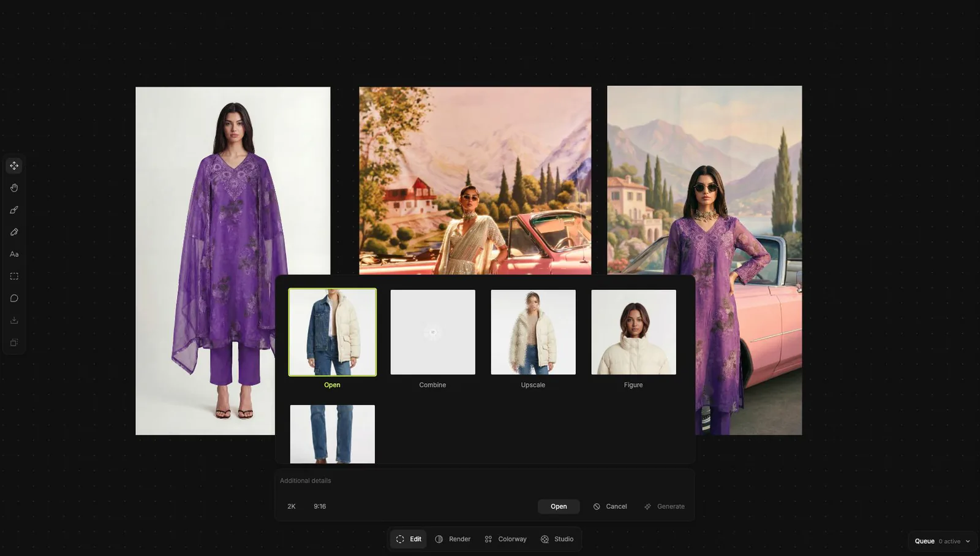Image resolution: width=980 pixels, height=556 pixels.
Task: Select the Open preset thumbnail
Action: pyautogui.click(x=333, y=332)
